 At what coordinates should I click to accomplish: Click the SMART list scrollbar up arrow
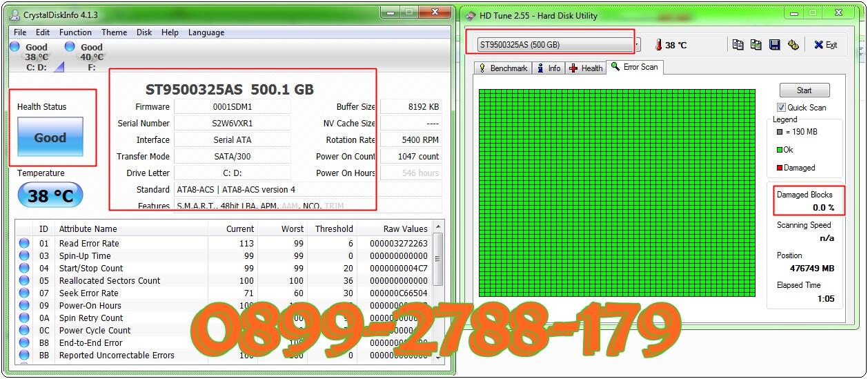[x=438, y=227]
